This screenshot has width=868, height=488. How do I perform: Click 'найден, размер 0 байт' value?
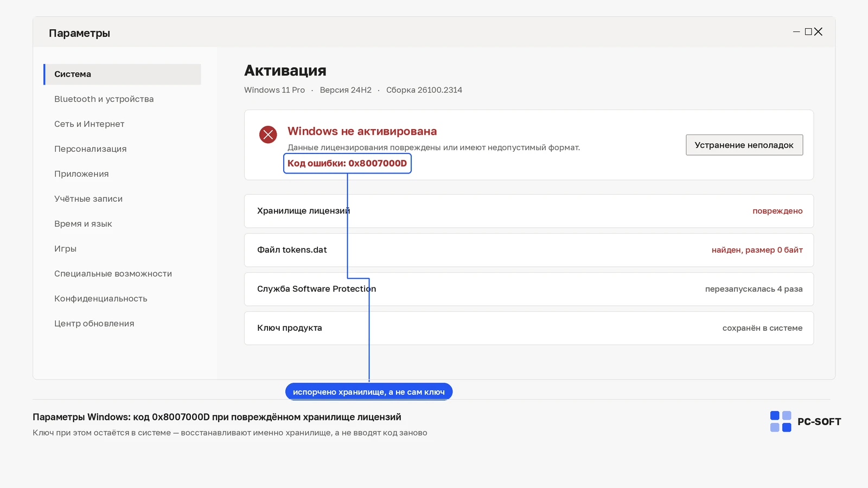coord(757,250)
